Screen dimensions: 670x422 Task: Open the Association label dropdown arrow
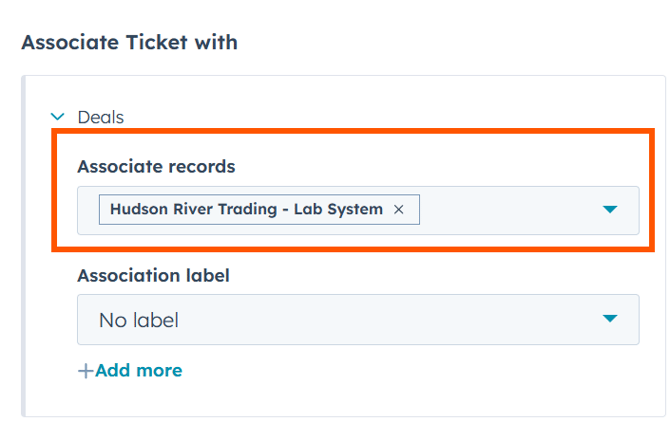tap(610, 319)
